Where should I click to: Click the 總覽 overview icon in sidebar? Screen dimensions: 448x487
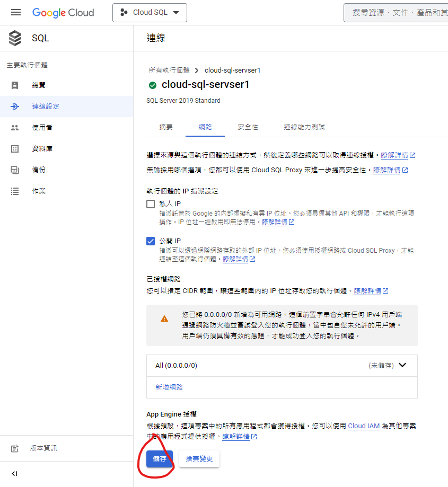[15, 85]
